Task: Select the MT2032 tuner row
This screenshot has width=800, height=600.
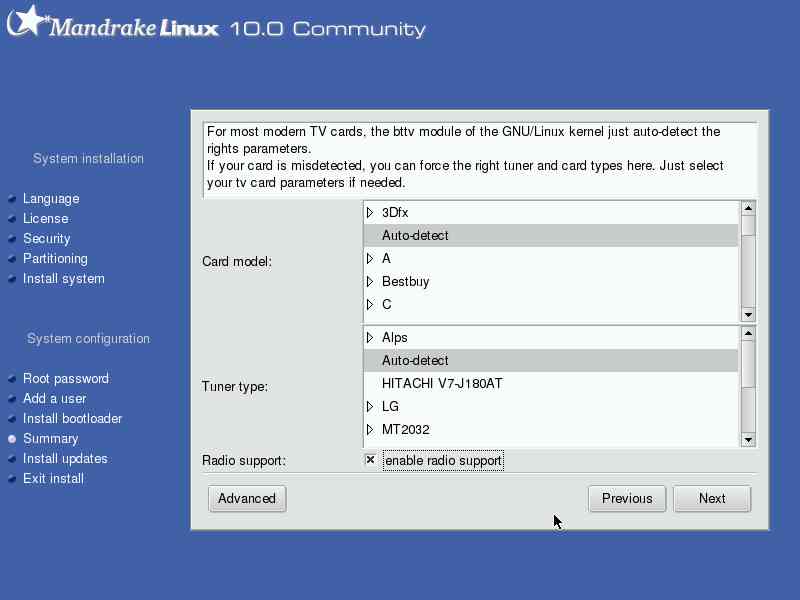Action: tap(551, 430)
